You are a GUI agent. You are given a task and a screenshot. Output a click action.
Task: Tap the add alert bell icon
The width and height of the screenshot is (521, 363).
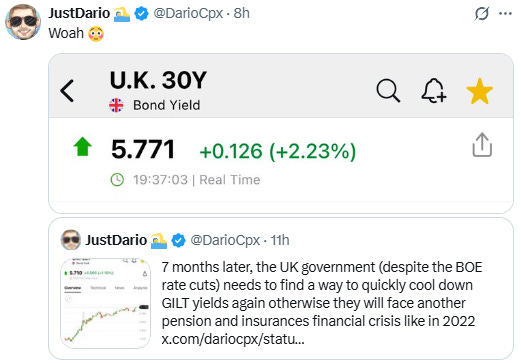click(x=433, y=90)
